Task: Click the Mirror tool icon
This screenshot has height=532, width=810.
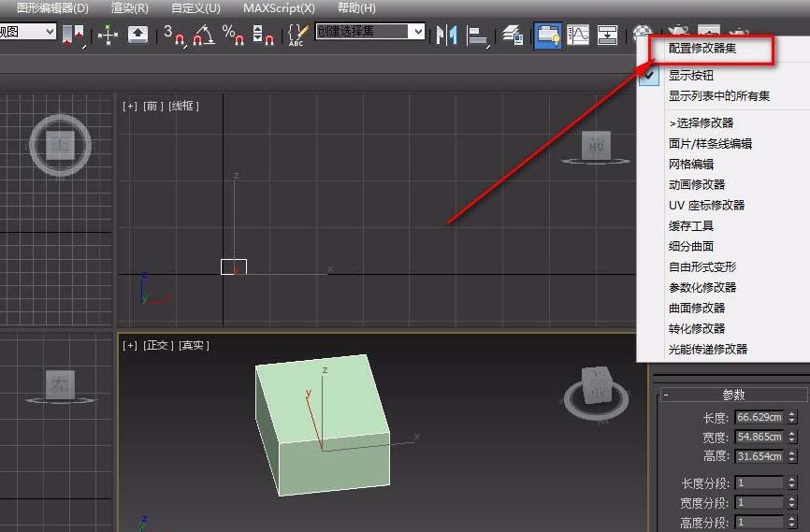Action: [x=447, y=36]
